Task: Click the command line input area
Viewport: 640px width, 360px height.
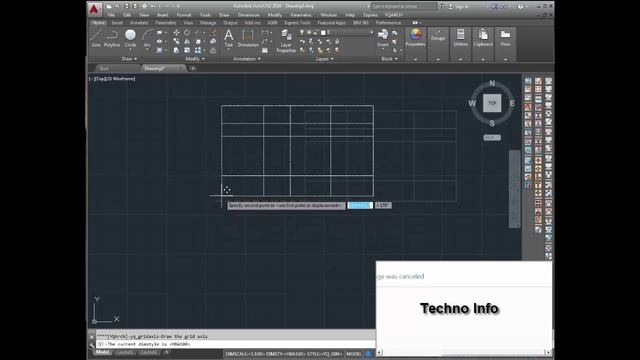Action: click(236, 344)
